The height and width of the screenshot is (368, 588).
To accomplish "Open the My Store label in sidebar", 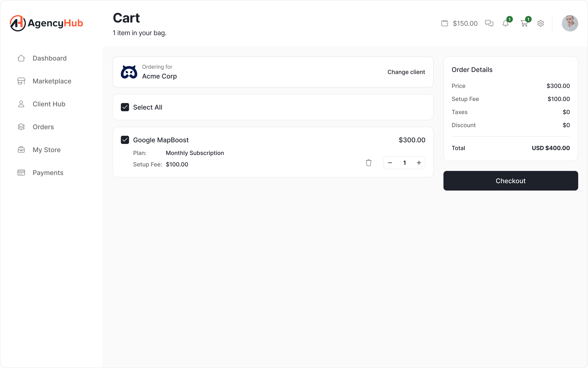I will (47, 150).
